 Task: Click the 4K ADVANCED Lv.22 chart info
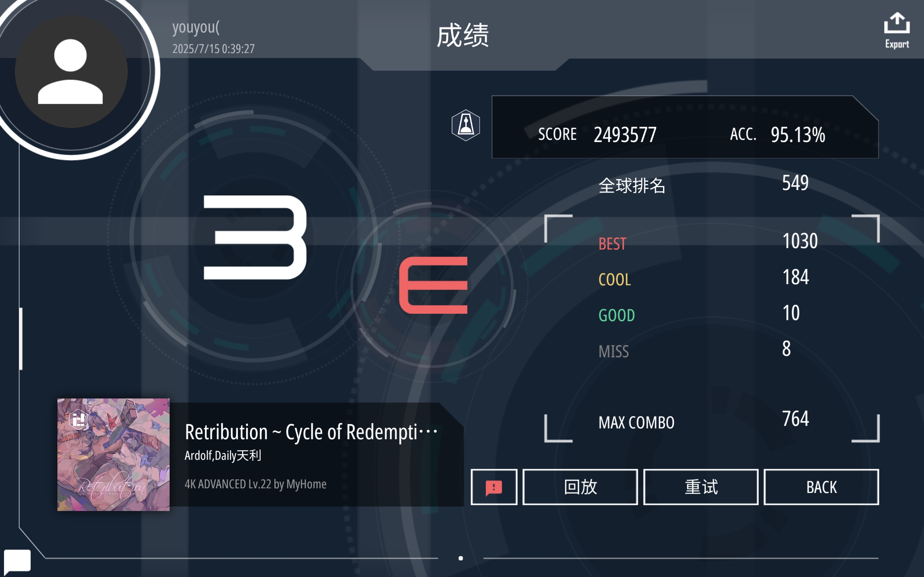[256, 484]
